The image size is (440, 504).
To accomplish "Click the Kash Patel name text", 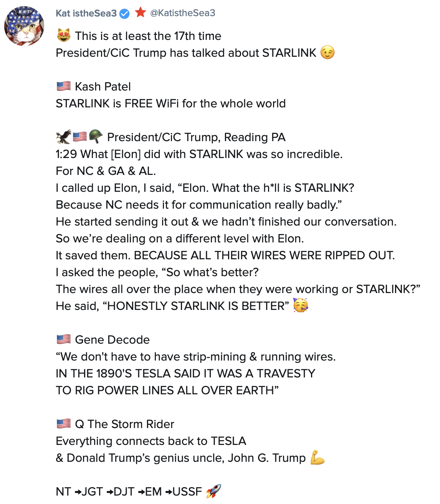I will coord(103,87).
